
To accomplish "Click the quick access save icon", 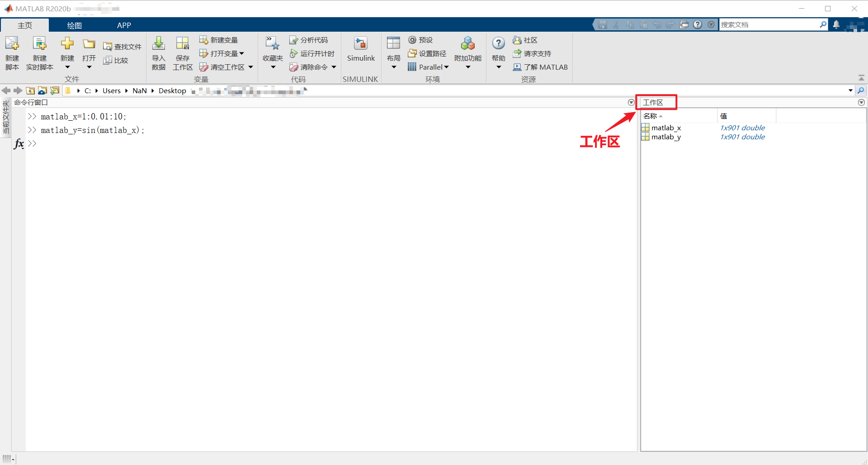I will pos(603,24).
